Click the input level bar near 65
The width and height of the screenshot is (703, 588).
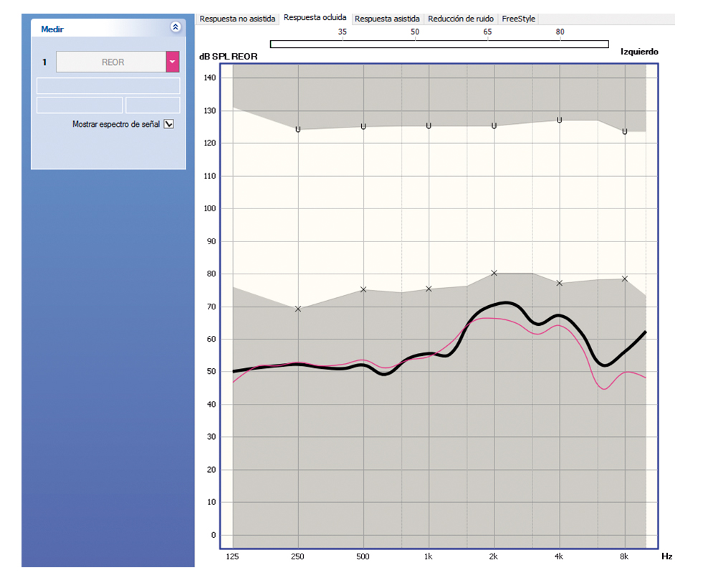487,44
